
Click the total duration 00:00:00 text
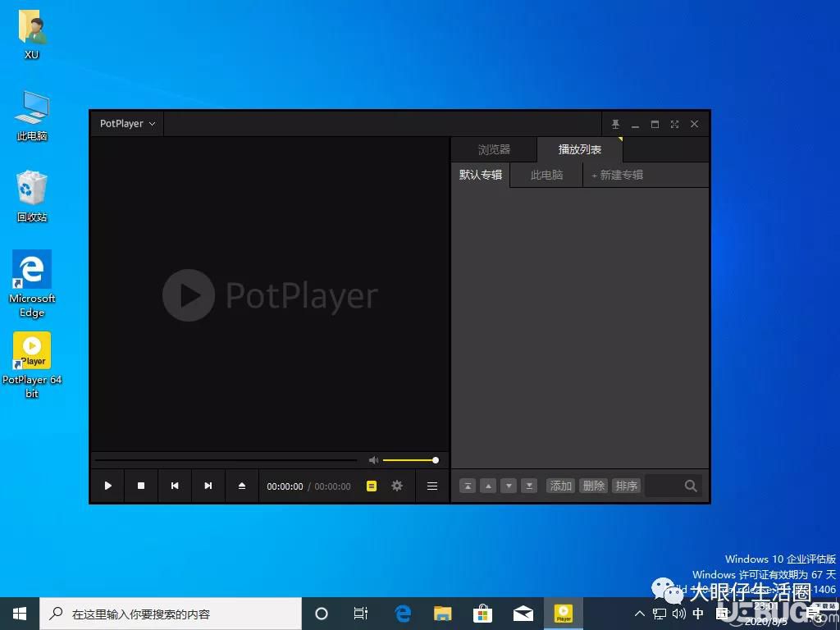click(x=333, y=486)
